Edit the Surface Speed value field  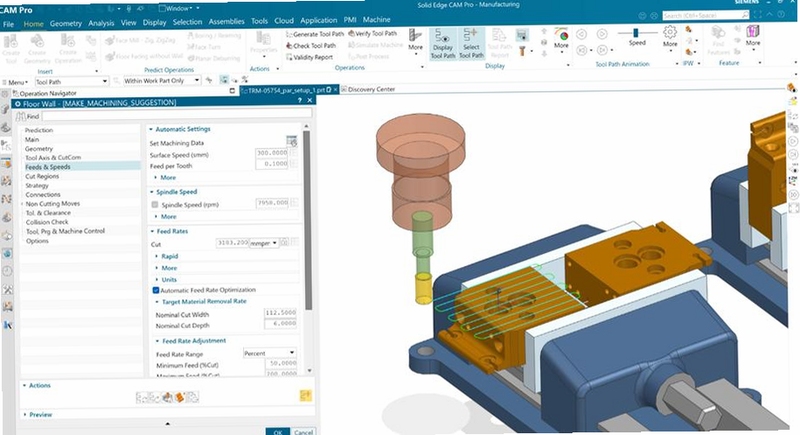pyautogui.click(x=272, y=152)
